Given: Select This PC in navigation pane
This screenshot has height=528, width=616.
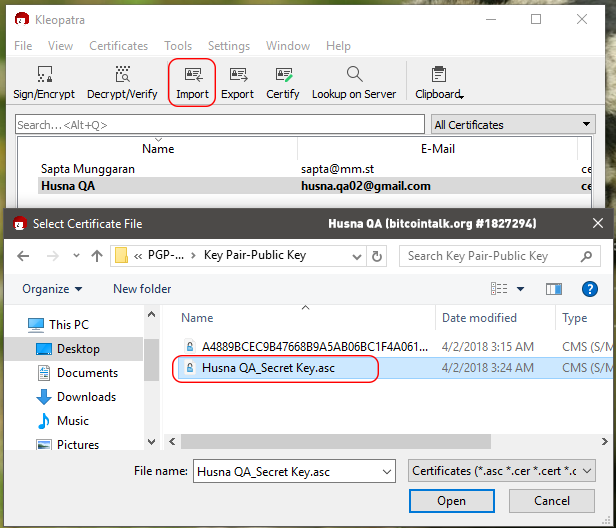Looking at the screenshot, I should [58, 324].
